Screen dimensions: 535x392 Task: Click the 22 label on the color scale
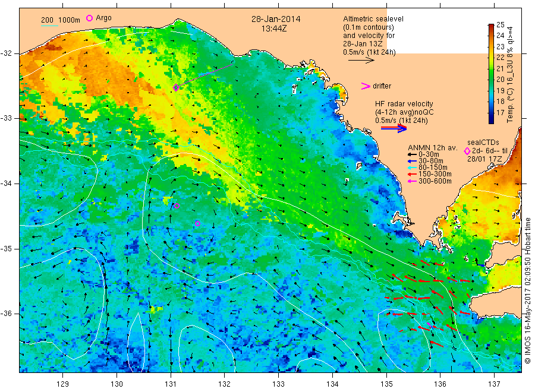pyautogui.click(x=500, y=57)
